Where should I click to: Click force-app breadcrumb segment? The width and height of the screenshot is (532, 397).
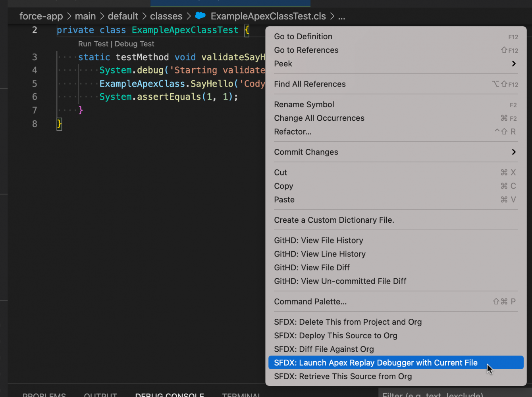tap(41, 16)
